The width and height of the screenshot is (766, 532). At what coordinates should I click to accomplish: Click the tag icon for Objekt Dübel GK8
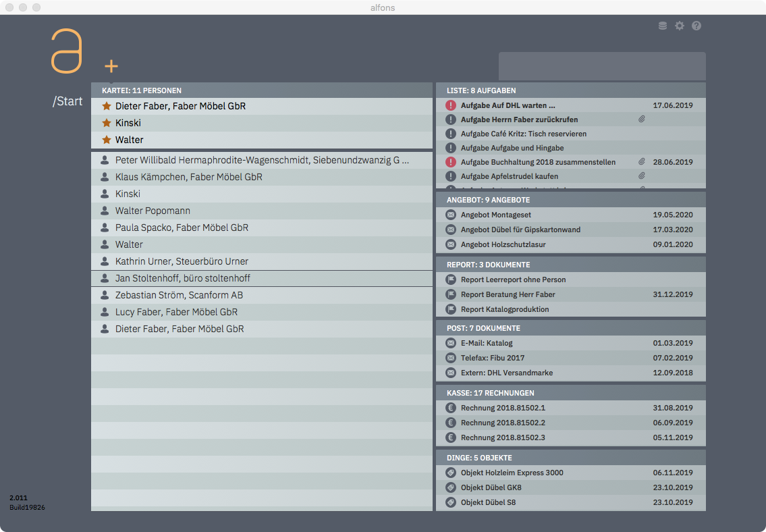(x=451, y=487)
